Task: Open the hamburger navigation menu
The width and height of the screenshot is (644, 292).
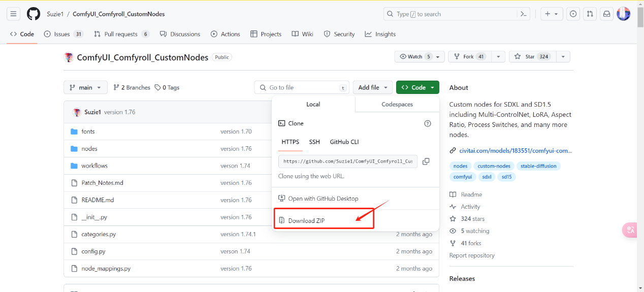Action: [x=14, y=14]
